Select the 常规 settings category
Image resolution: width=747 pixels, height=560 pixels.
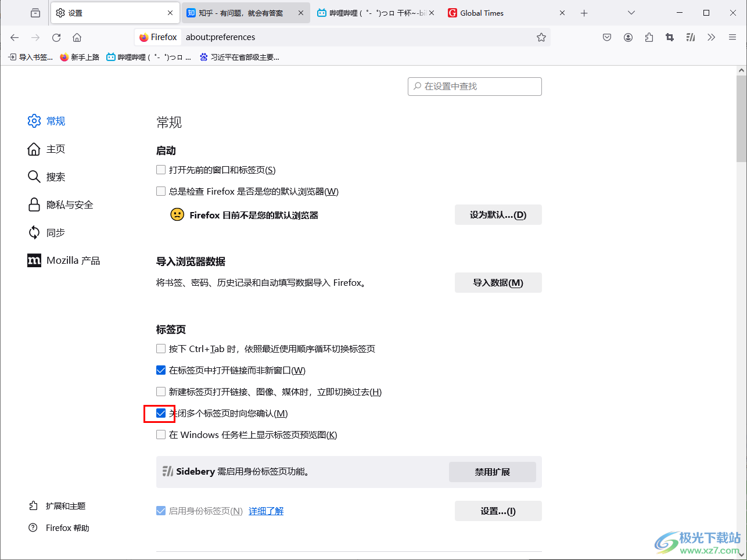[x=46, y=121]
